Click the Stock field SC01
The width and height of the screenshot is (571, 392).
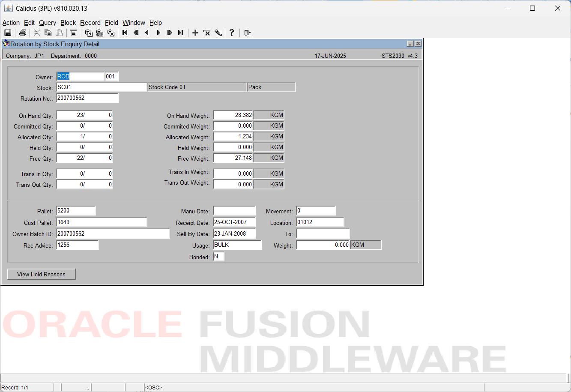click(102, 87)
